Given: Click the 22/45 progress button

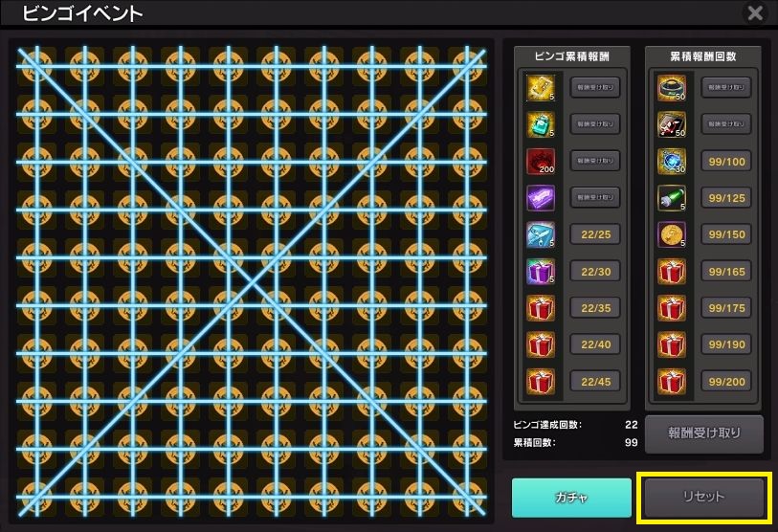Looking at the screenshot, I should (x=595, y=381).
